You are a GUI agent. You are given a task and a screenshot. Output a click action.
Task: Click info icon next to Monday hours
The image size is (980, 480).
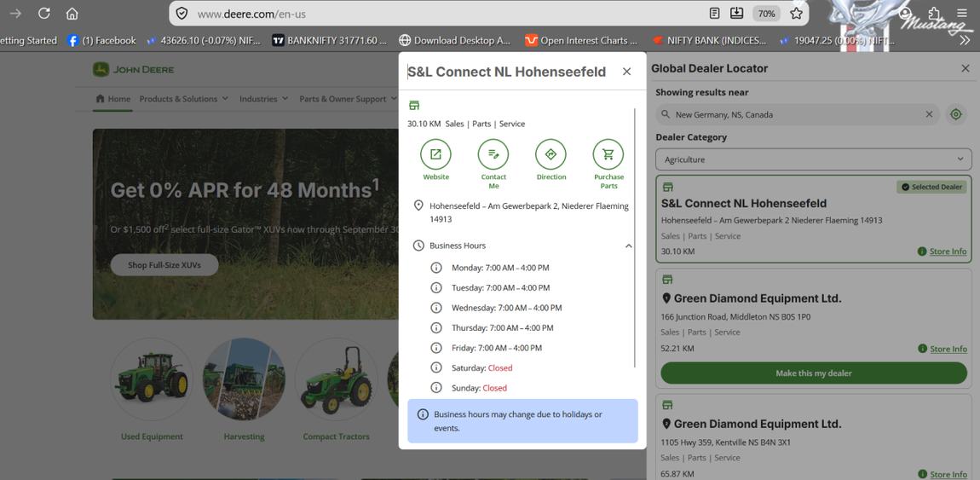point(436,268)
